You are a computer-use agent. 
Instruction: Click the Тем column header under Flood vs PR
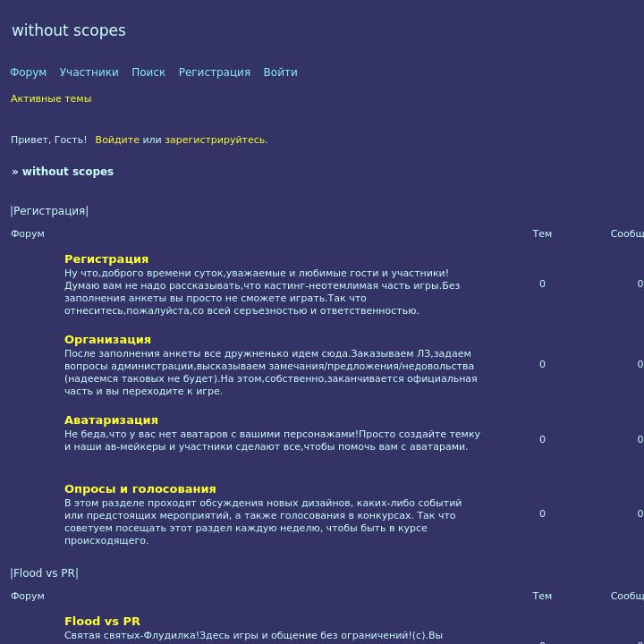[542, 596]
